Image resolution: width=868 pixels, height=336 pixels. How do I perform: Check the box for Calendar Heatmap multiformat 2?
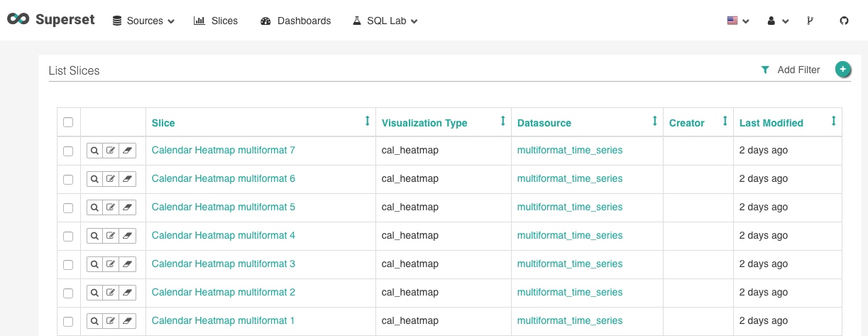click(68, 293)
